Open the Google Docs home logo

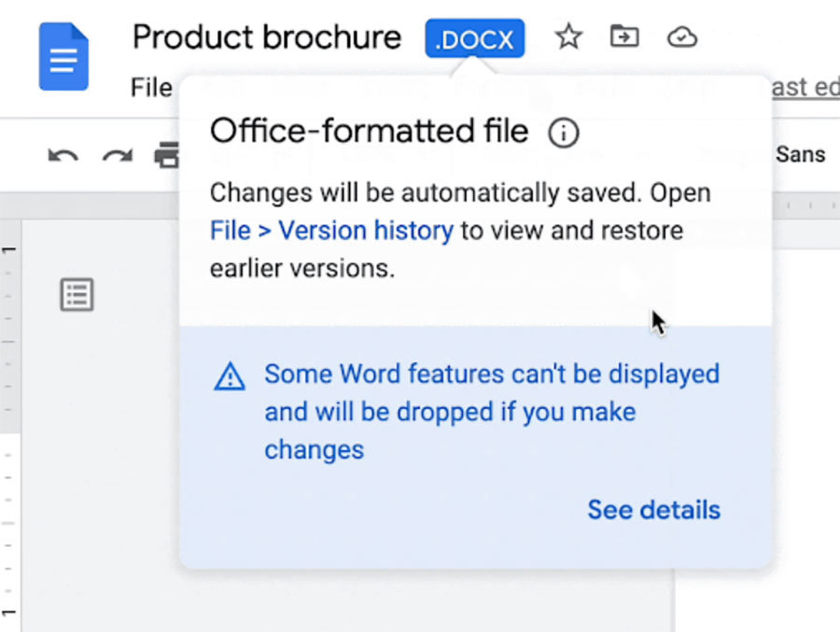click(63, 57)
